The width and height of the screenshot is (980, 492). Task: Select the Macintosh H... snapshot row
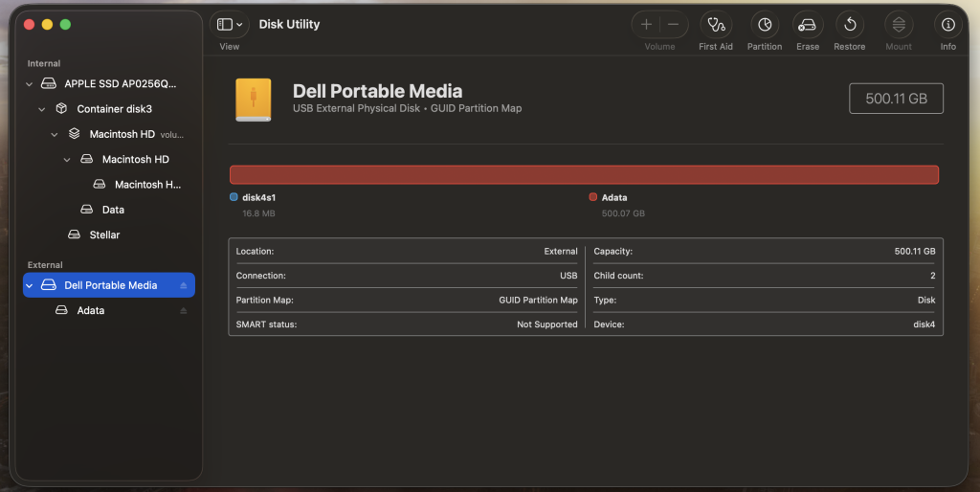pyautogui.click(x=109, y=185)
